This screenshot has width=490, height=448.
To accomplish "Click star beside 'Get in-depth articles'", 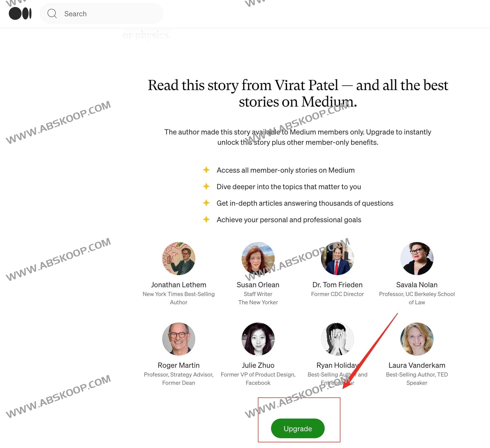I will click(x=206, y=203).
